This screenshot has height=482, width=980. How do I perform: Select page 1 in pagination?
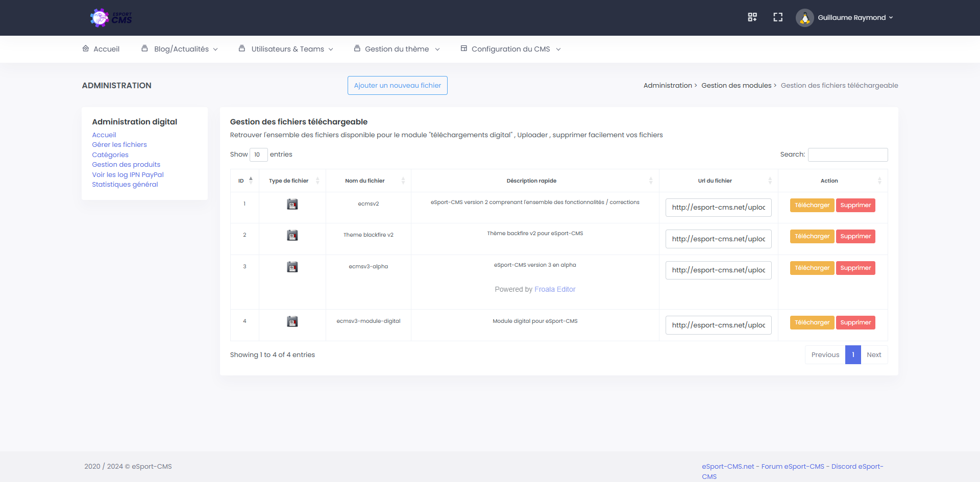point(853,355)
